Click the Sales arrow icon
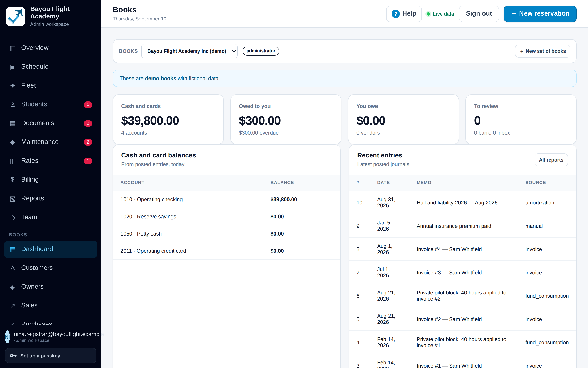 (13, 306)
